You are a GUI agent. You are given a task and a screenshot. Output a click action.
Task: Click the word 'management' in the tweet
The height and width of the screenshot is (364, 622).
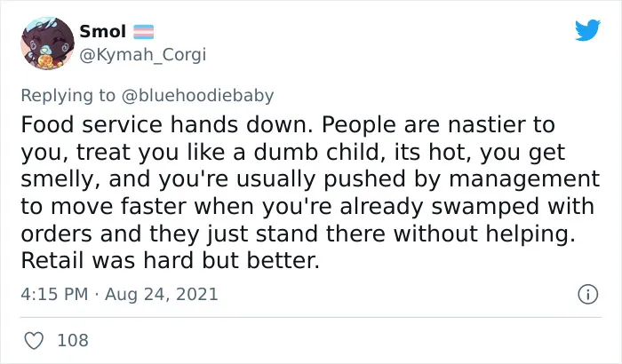coord(524,179)
